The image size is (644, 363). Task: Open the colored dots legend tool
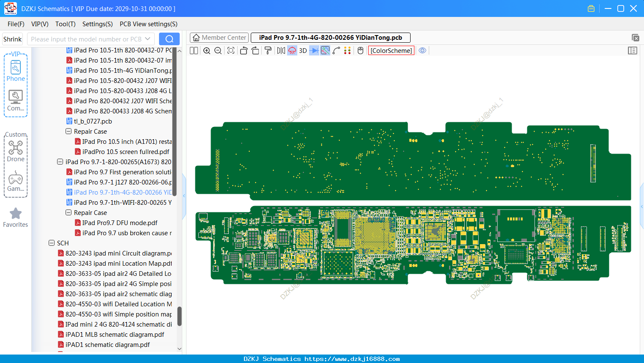348,50
